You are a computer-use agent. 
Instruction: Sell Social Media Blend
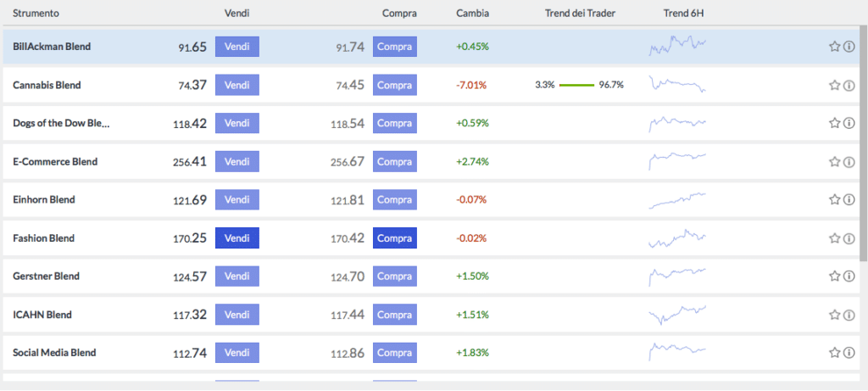(x=237, y=352)
